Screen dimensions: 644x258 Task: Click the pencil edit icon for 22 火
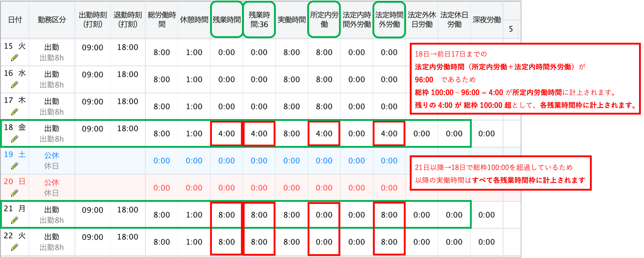point(14,247)
